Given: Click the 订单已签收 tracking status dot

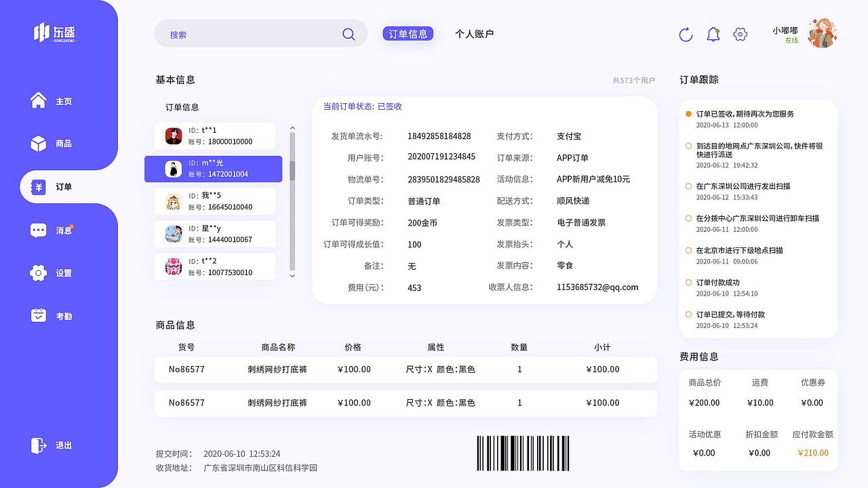Looking at the screenshot, I should coord(688,114).
